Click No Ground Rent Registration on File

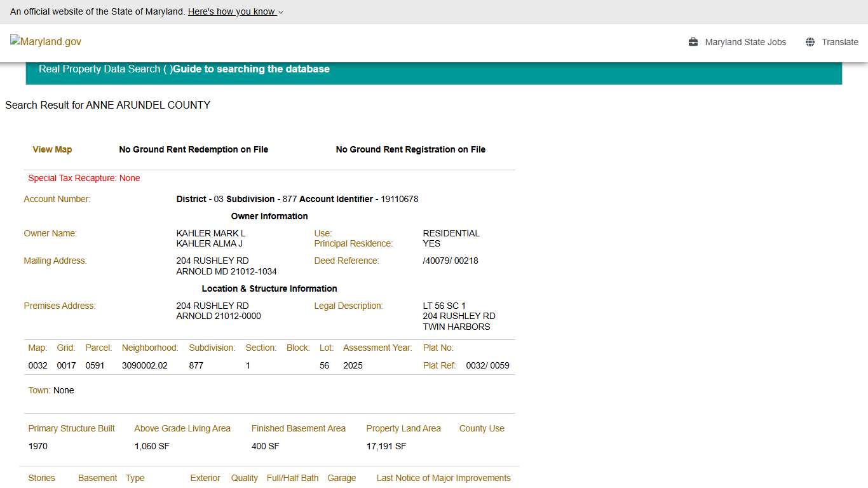coord(410,149)
